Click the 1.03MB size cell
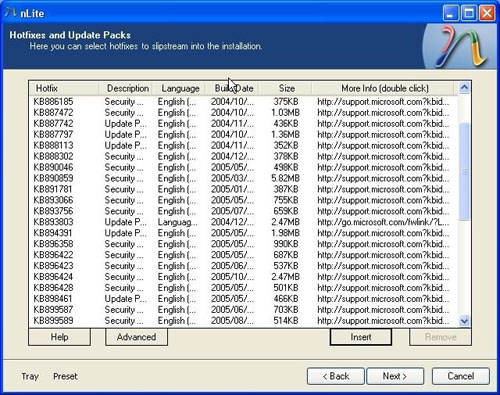500x395 pixels. pos(285,112)
